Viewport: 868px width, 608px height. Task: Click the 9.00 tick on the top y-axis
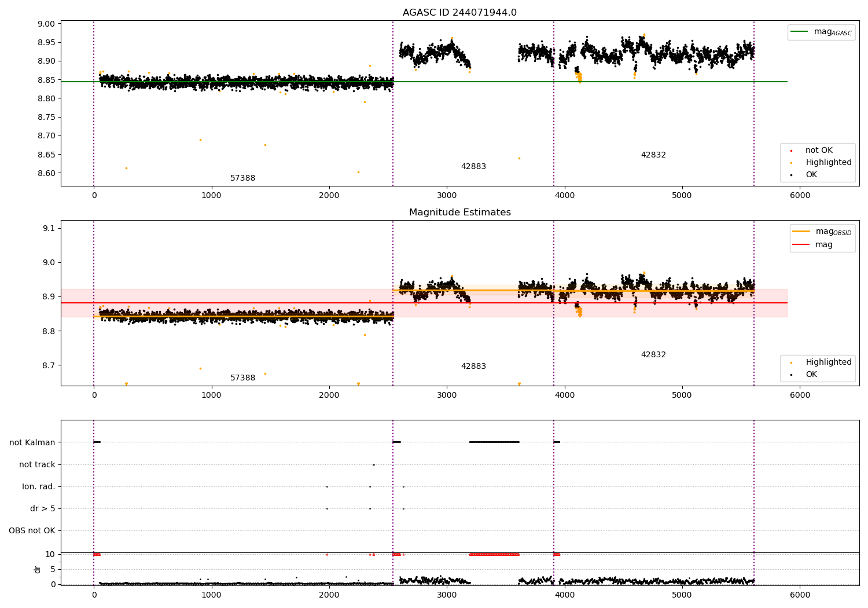click(x=46, y=24)
